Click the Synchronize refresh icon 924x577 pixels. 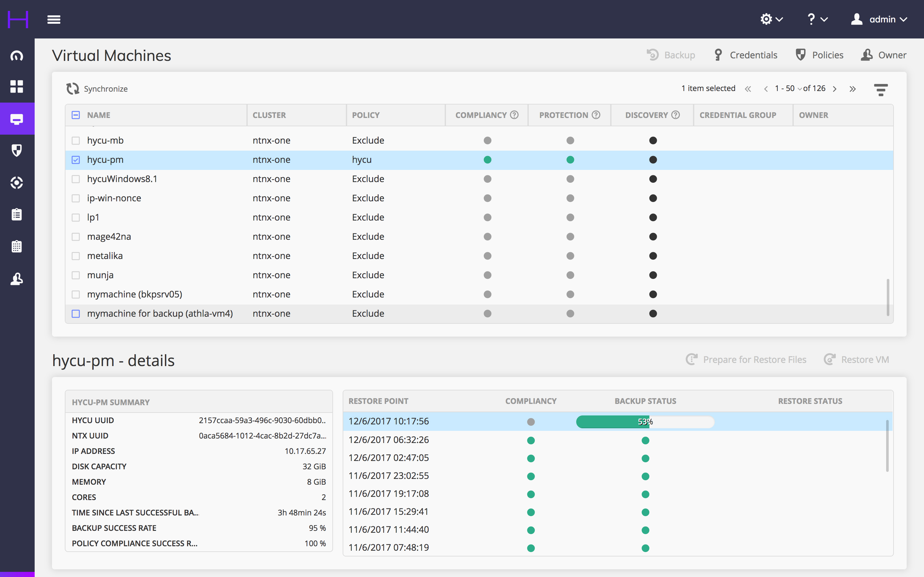tap(73, 89)
